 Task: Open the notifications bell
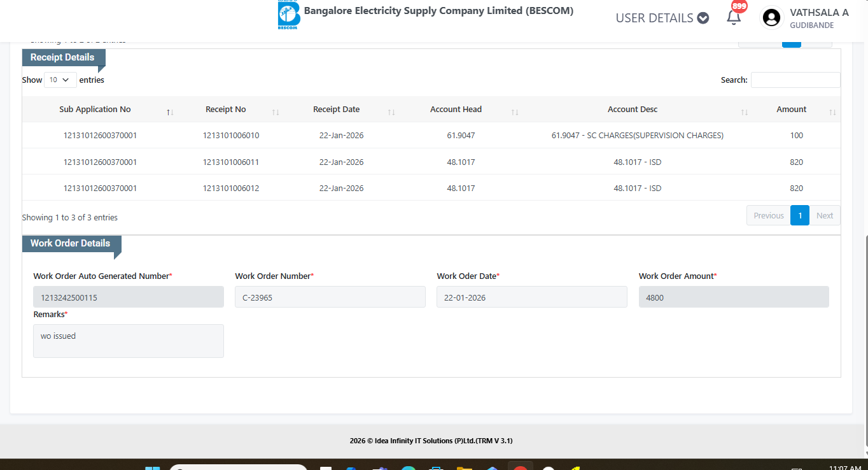734,18
